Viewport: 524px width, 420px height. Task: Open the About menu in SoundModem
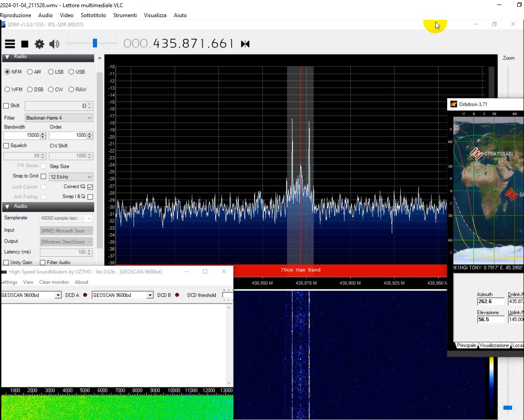tap(82, 282)
